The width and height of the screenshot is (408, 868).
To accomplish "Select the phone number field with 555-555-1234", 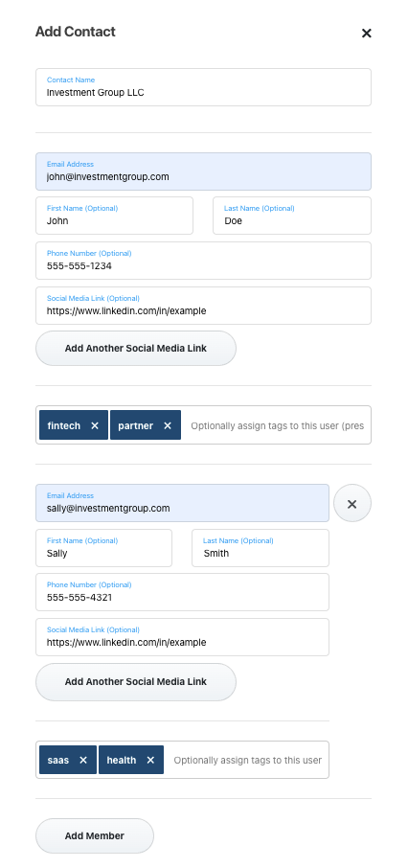I will [x=203, y=261].
